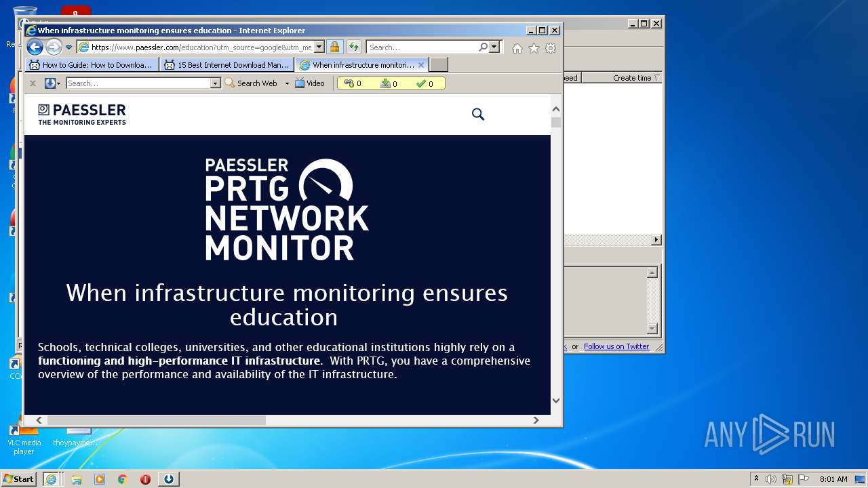Screen dimensions: 868x488
Task: Expand the toolbar search field dropdown
Action: 216,83
